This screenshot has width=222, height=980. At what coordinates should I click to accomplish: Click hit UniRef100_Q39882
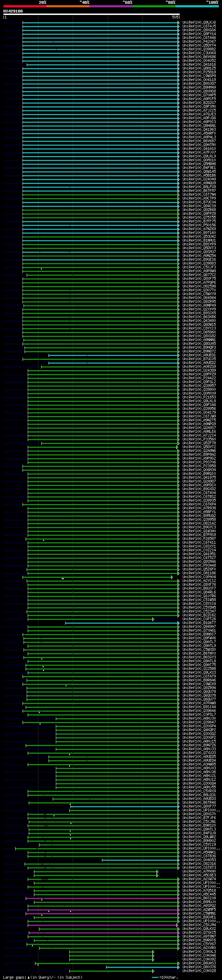tap(199, 49)
